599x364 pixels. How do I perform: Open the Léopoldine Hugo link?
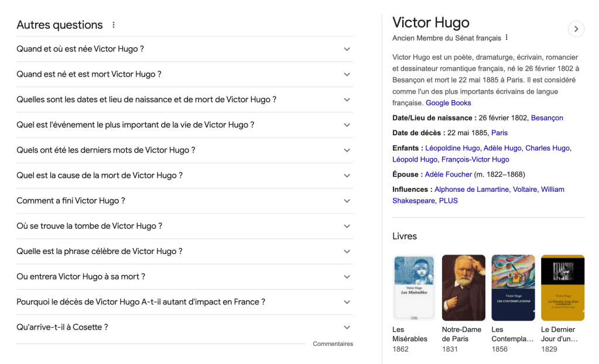pos(452,148)
